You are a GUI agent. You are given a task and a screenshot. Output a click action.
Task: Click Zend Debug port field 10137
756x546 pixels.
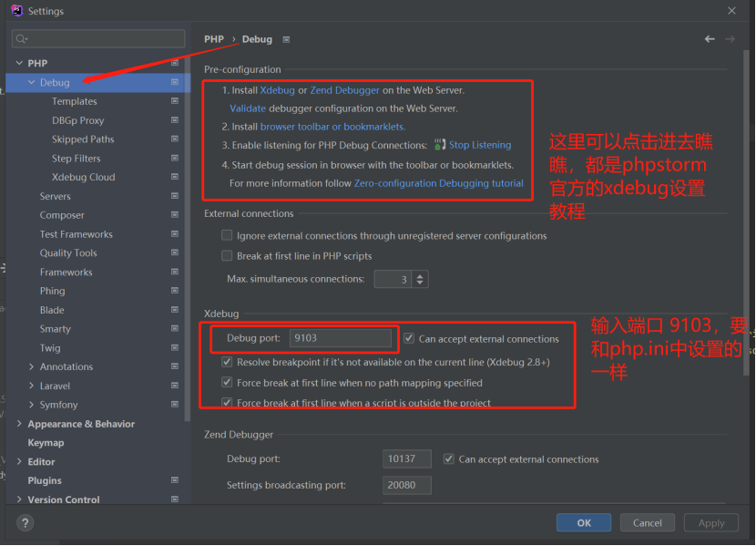pos(407,458)
